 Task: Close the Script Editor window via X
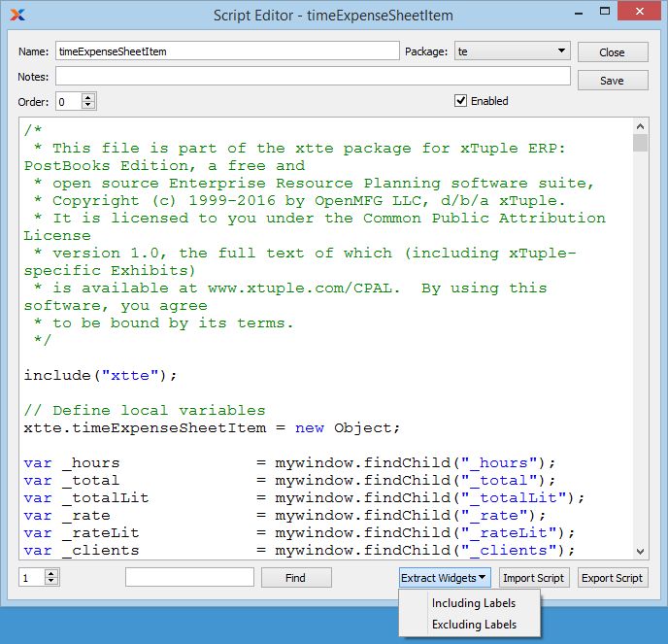pyautogui.click(x=640, y=11)
